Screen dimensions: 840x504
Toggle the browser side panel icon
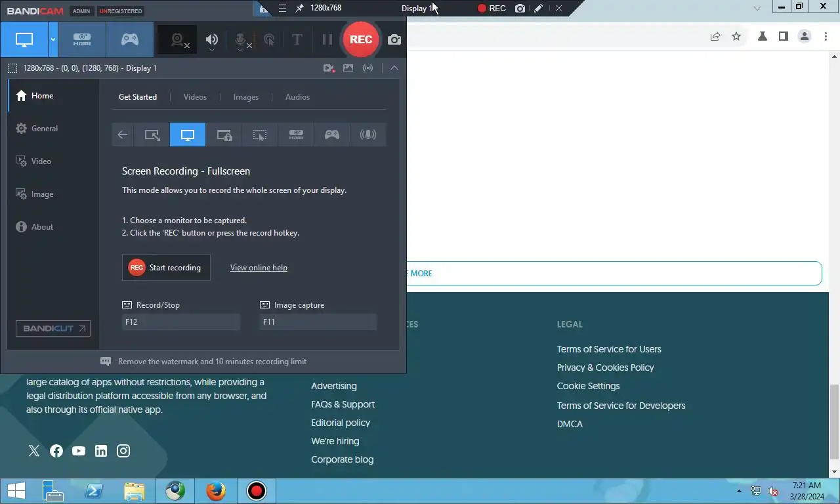784,37
